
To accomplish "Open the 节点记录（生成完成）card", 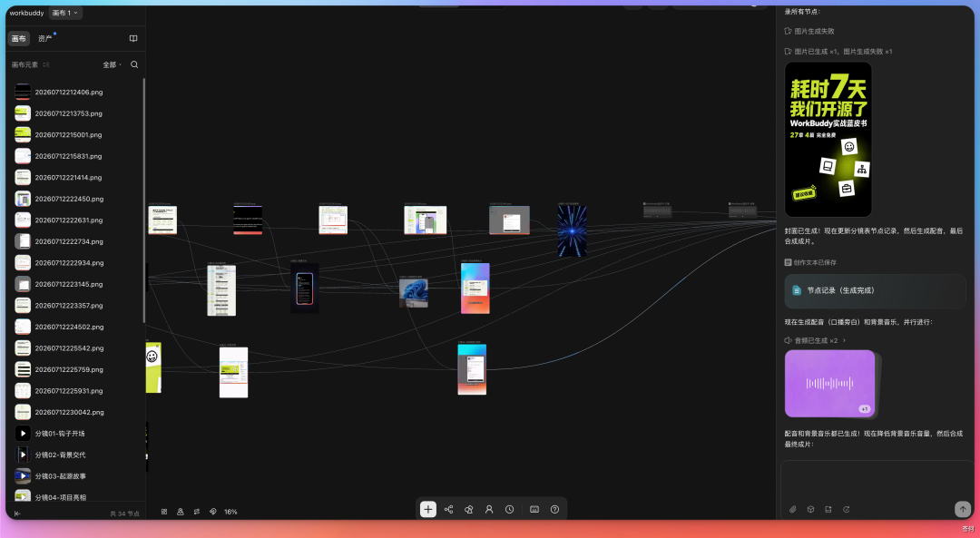I will [x=875, y=290].
